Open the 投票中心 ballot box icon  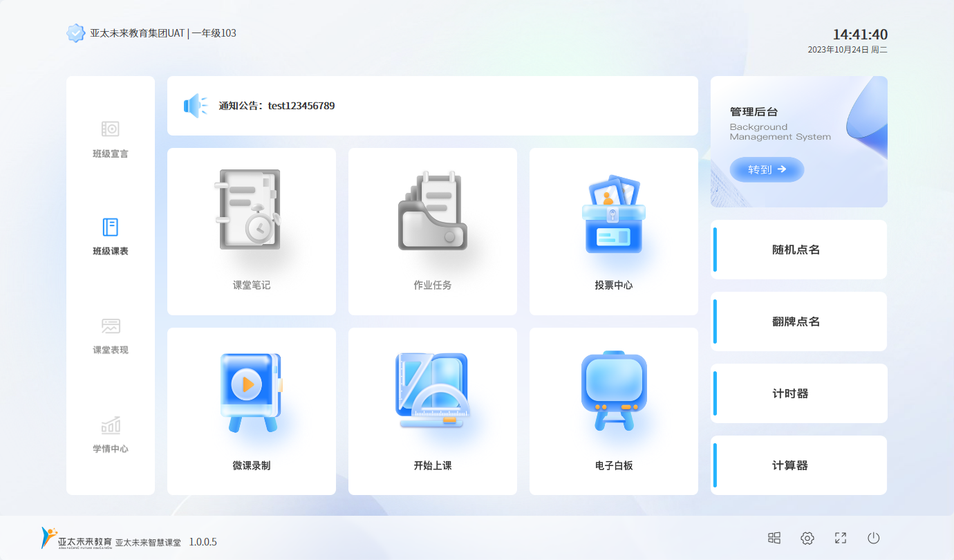(614, 214)
